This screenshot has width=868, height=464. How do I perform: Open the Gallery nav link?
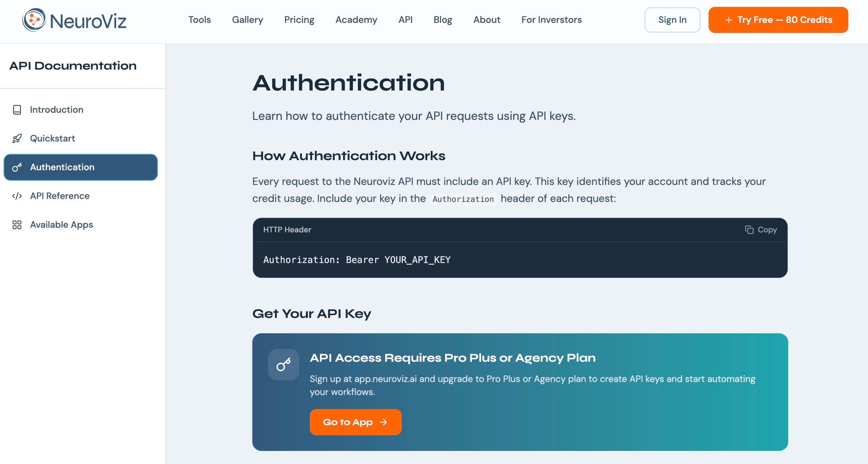pos(247,20)
